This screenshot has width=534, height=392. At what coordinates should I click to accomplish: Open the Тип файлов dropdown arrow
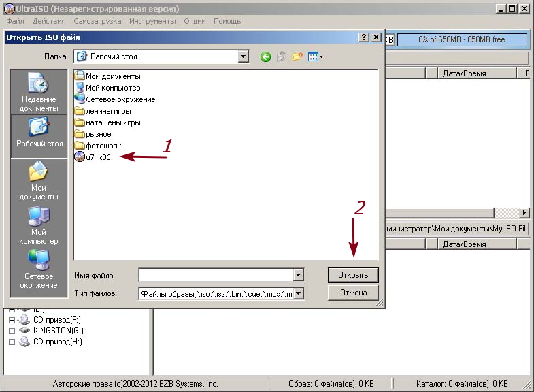tap(299, 293)
